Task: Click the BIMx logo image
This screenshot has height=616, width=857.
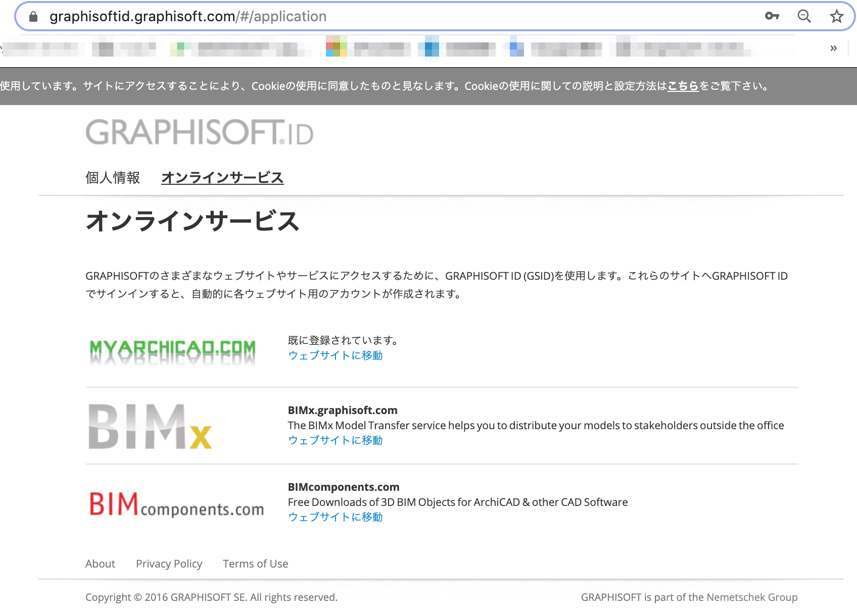Action: pyautogui.click(x=150, y=427)
